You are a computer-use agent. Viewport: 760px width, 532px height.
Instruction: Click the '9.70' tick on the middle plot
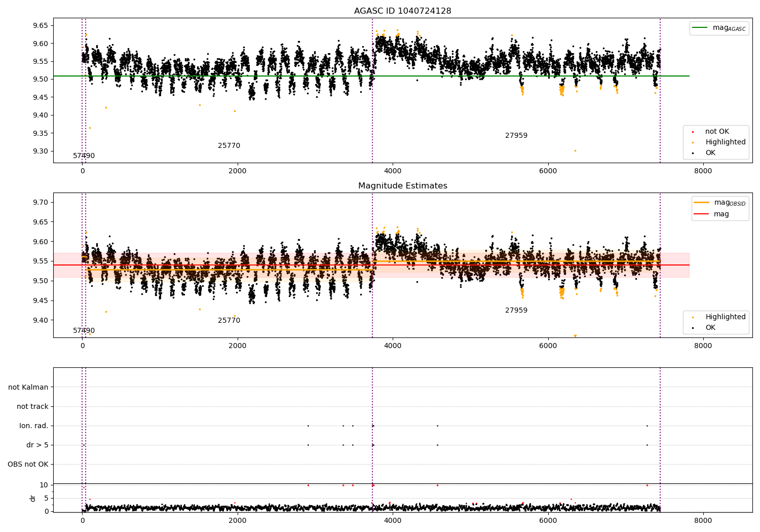[x=41, y=202]
